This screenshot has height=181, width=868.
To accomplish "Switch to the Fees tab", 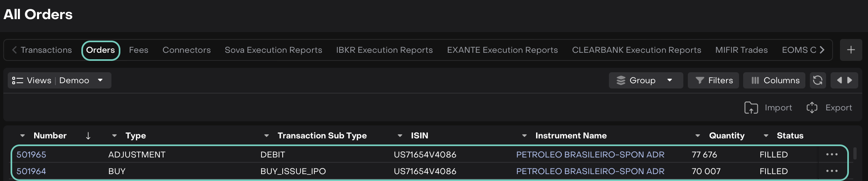I will click(x=139, y=50).
